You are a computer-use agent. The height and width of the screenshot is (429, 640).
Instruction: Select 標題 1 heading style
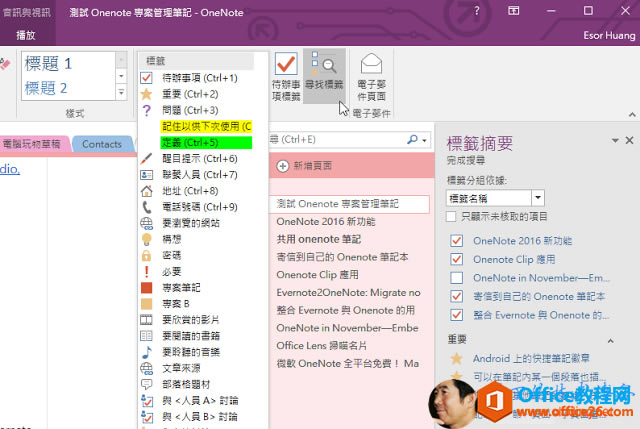[68, 64]
